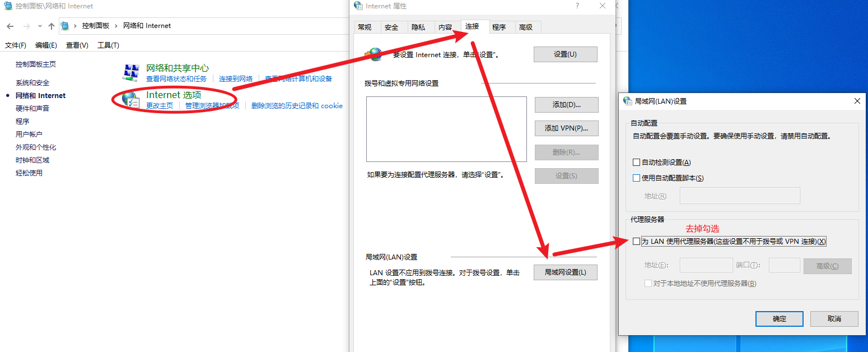
Task: Toggle 对于本地地址不使用代理服务器 checkbox
Action: tap(648, 284)
